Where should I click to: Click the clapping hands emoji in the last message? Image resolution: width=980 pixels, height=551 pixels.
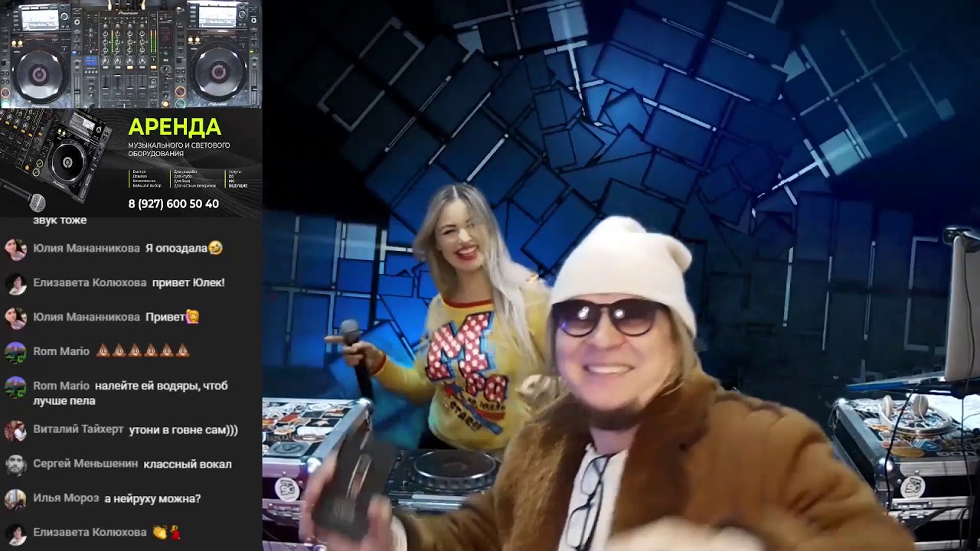159,532
